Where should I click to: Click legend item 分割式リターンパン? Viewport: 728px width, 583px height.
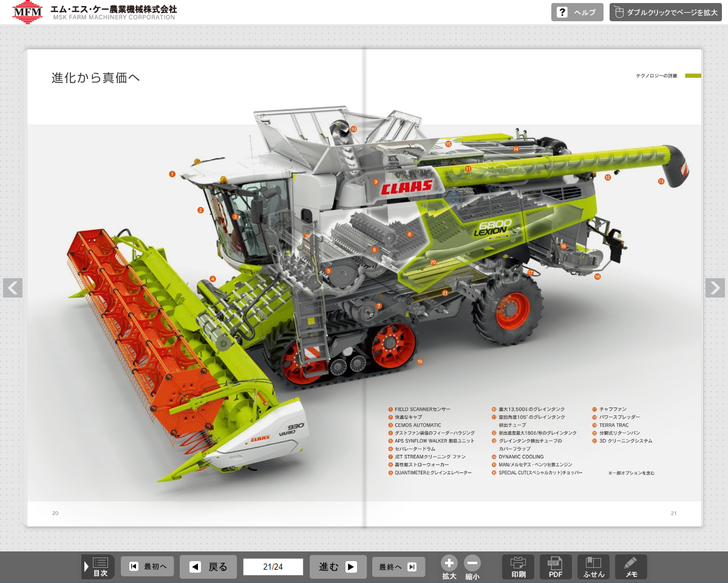pyautogui.click(x=616, y=433)
